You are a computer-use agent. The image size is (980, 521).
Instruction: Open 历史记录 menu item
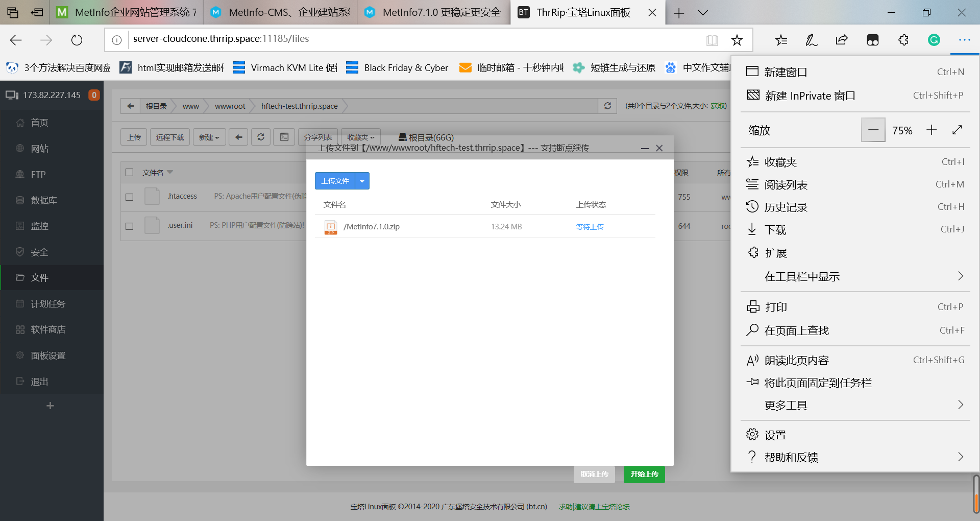tap(855, 207)
